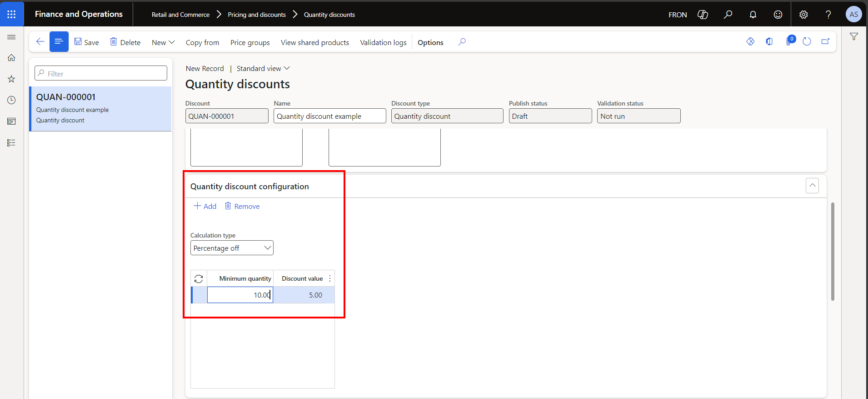This screenshot has width=868, height=399.
Task: Click the refresh page icon in toolbar
Action: tap(807, 42)
